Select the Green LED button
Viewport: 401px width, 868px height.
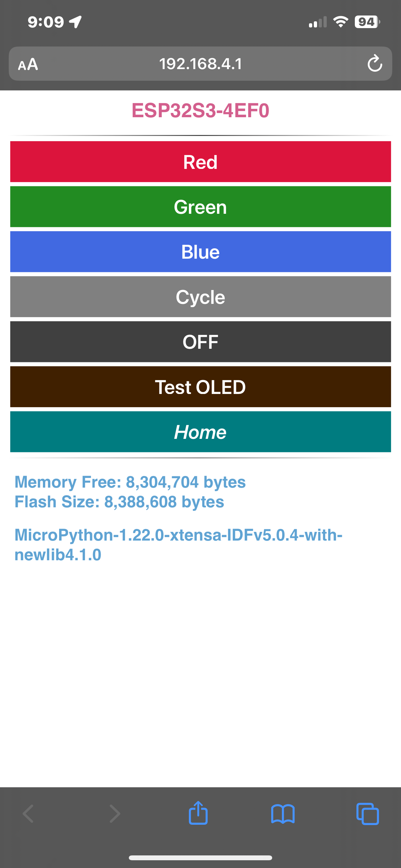click(200, 207)
